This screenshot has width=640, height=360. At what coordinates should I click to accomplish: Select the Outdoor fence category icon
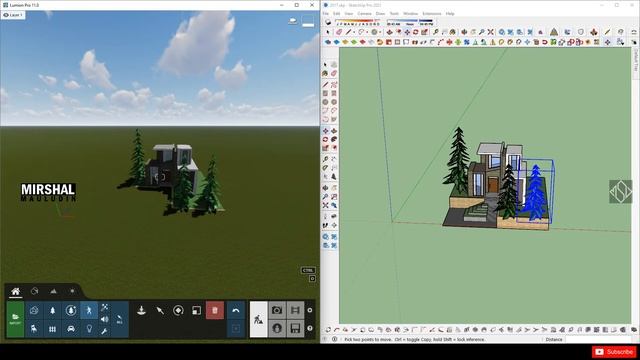(x=52, y=329)
